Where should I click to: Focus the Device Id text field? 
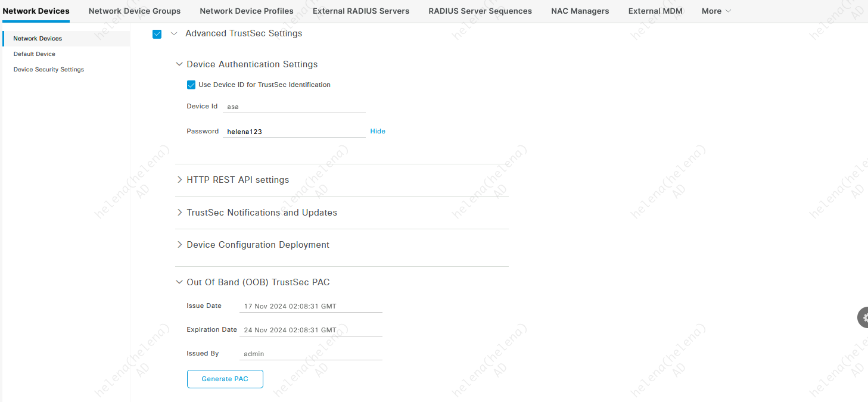point(294,107)
